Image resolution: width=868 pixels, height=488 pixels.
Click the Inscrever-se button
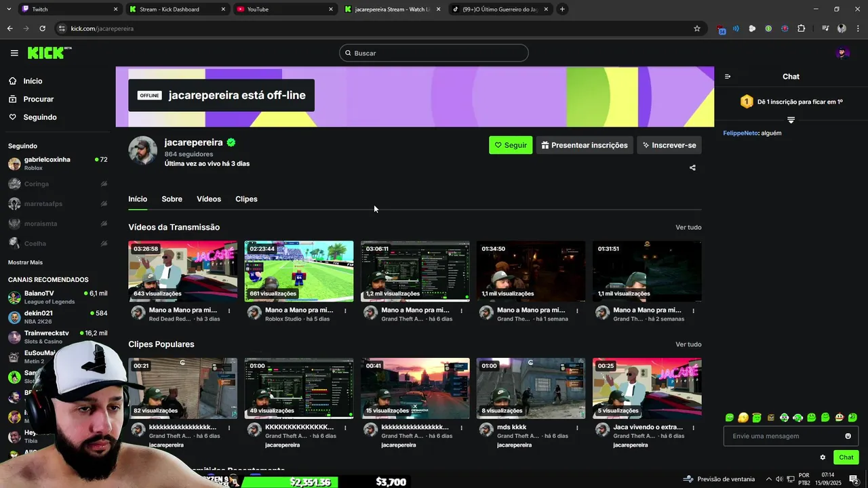tap(669, 145)
